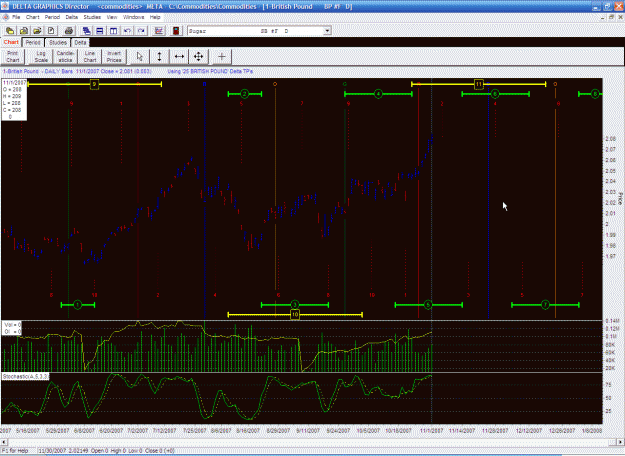The image size is (625, 456).
Task: Click the horizontal scrollbar right arrow
Action: coord(621,442)
